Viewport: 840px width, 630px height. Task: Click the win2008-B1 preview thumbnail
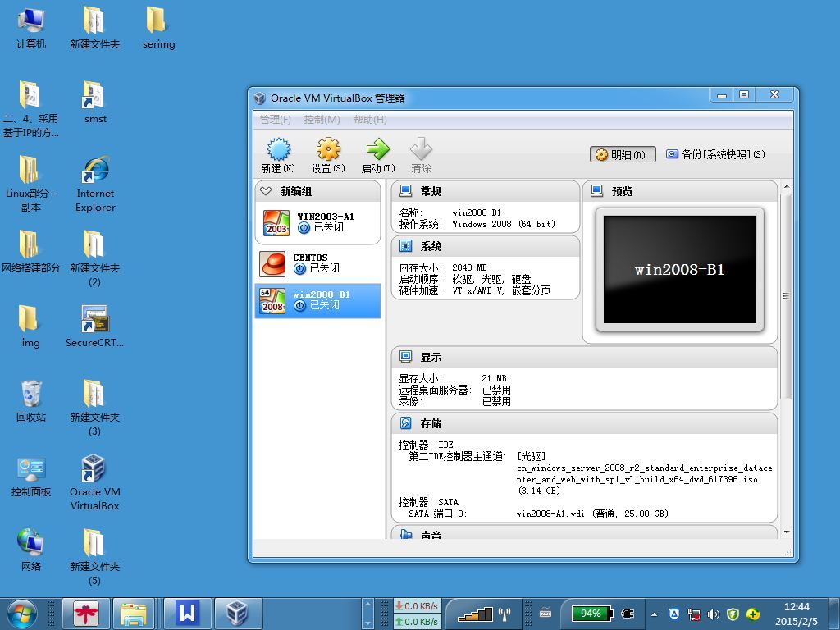point(680,269)
